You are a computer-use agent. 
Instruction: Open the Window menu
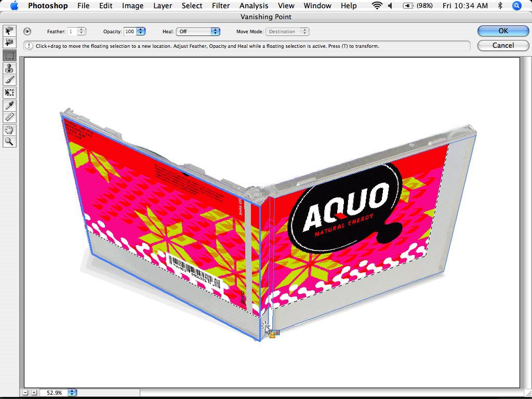(x=317, y=5)
